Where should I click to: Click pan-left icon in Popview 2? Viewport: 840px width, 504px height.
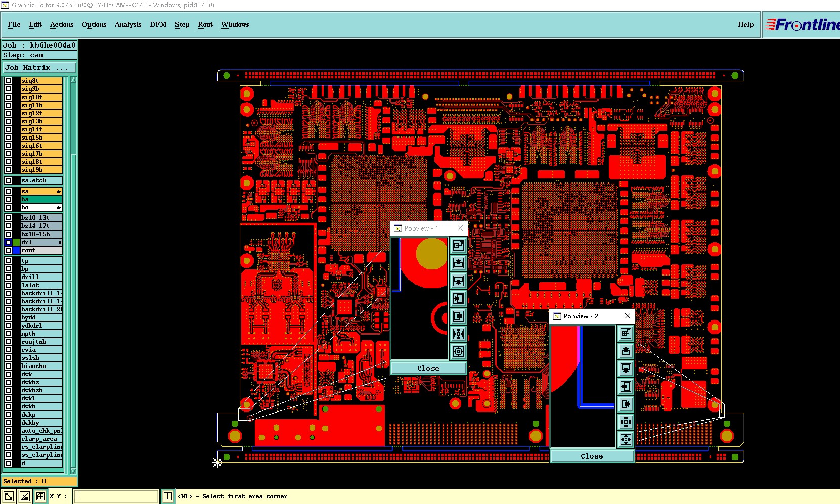click(x=626, y=386)
